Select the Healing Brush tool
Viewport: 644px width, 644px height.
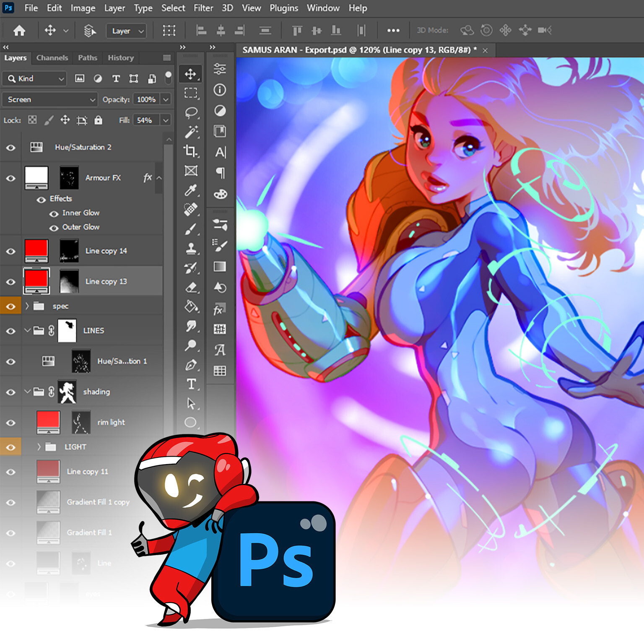point(191,210)
